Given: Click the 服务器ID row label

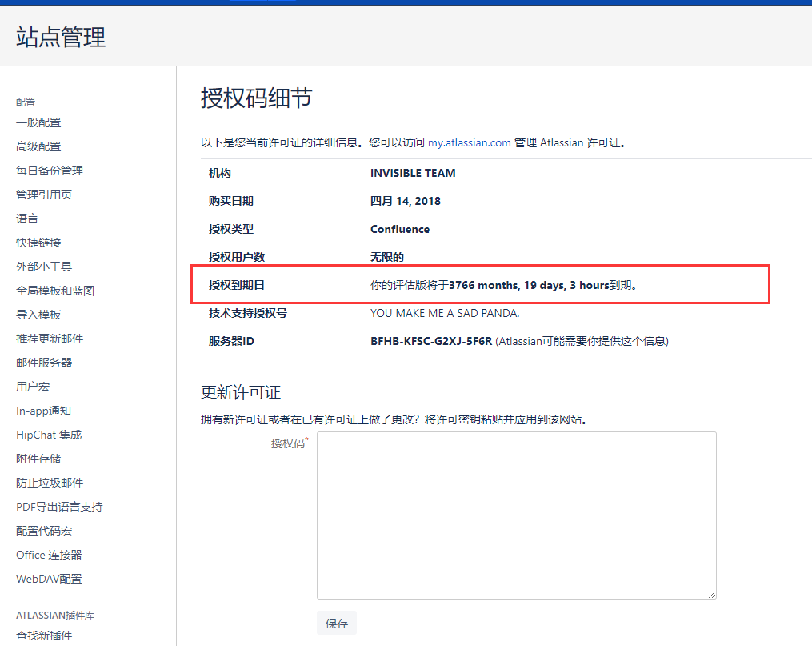Looking at the screenshot, I should point(231,341).
